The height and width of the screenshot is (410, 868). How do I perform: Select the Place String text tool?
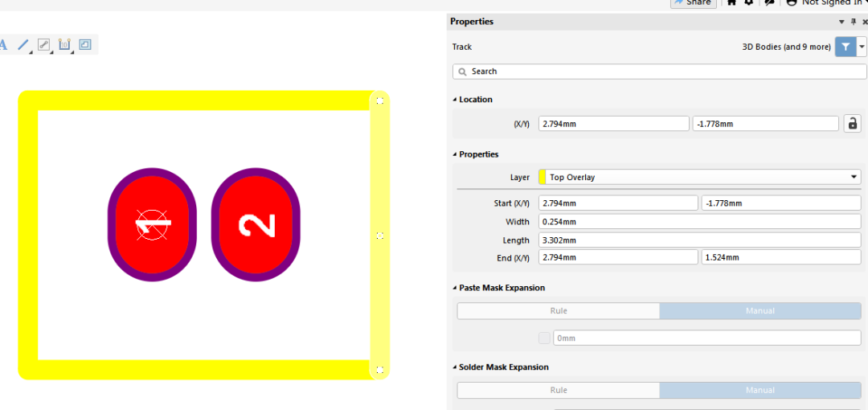pos(4,45)
